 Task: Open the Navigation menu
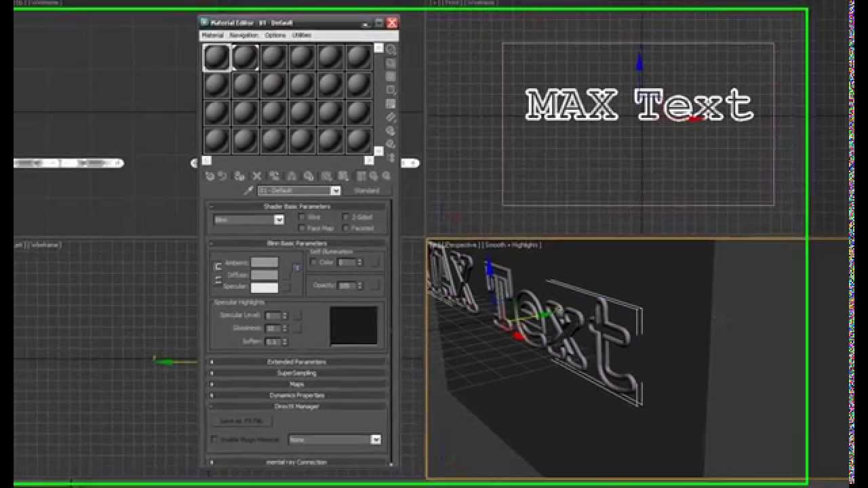coord(243,35)
